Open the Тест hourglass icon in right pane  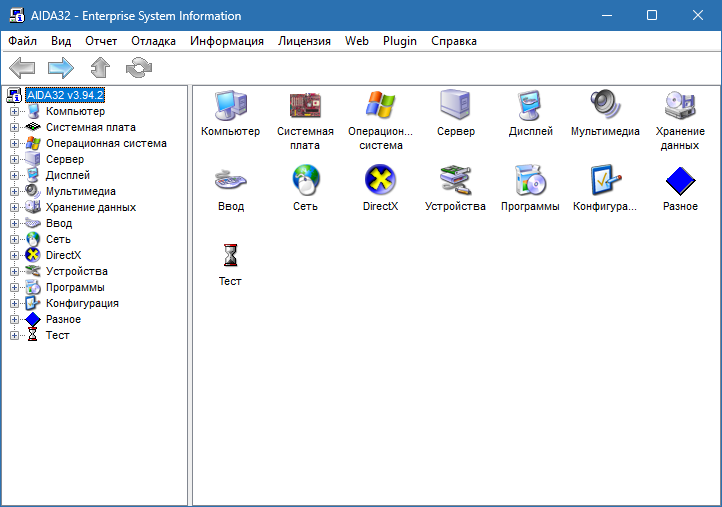230,255
